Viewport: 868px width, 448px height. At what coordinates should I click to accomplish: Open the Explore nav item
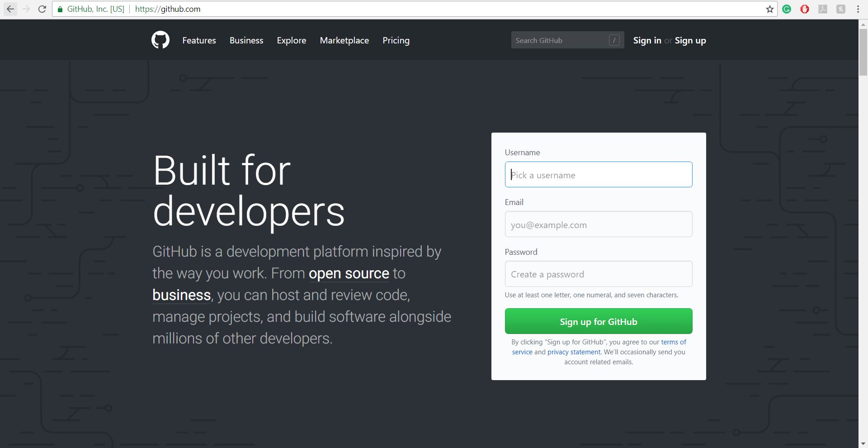(292, 40)
